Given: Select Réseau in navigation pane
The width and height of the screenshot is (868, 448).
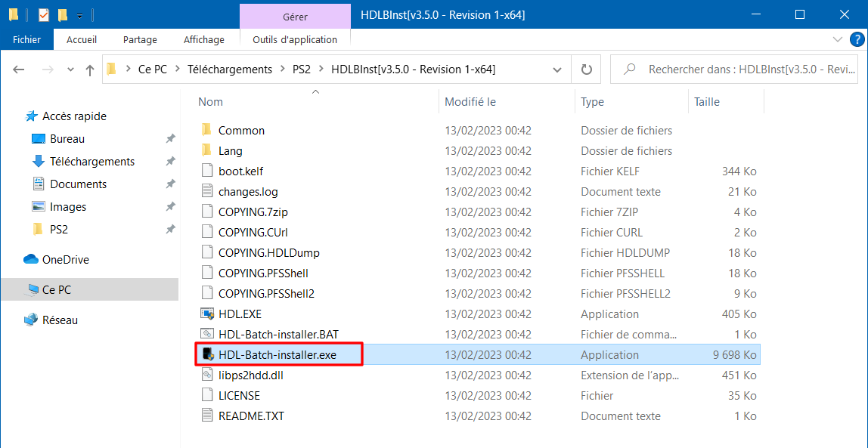Looking at the screenshot, I should click(x=60, y=320).
